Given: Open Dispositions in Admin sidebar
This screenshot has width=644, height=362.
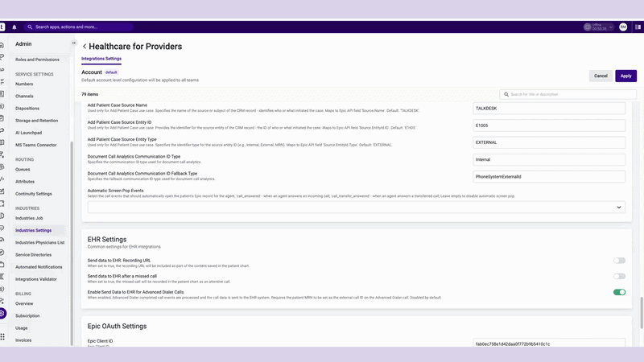Looking at the screenshot, I should pos(27,109).
